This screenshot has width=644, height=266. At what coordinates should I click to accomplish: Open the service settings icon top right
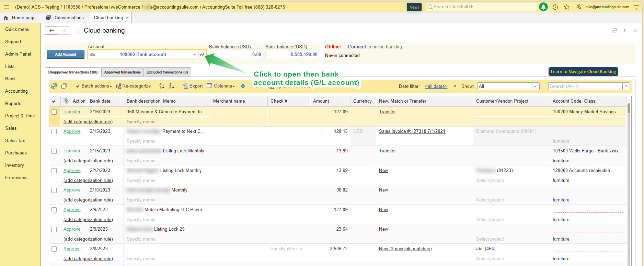coord(636,7)
